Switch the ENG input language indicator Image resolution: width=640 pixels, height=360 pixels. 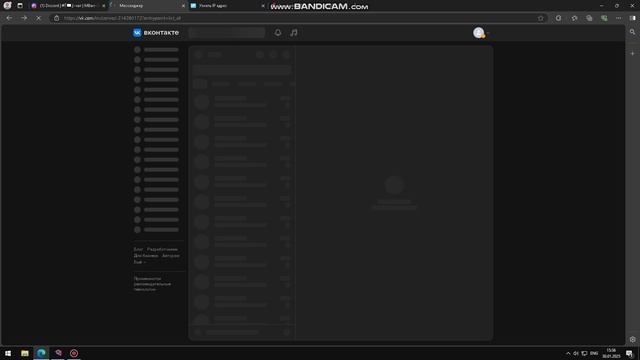(x=594, y=353)
